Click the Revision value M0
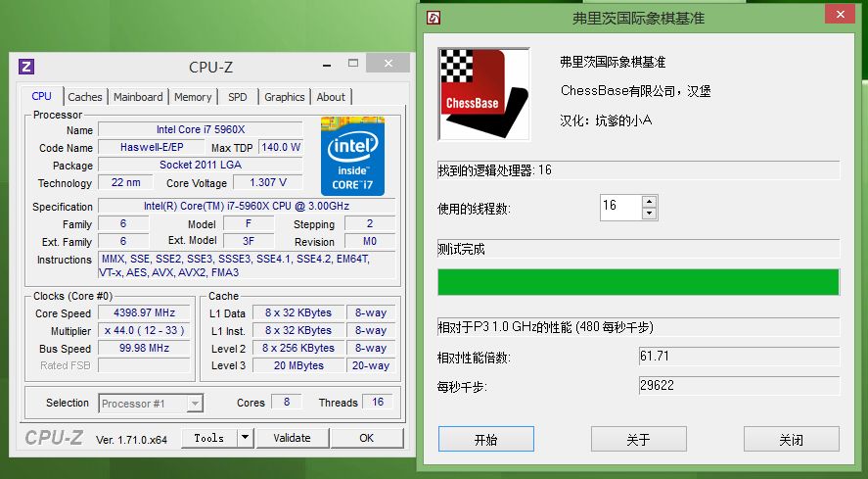This screenshot has width=868, height=479. pyautogui.click(x=370, y=241)
